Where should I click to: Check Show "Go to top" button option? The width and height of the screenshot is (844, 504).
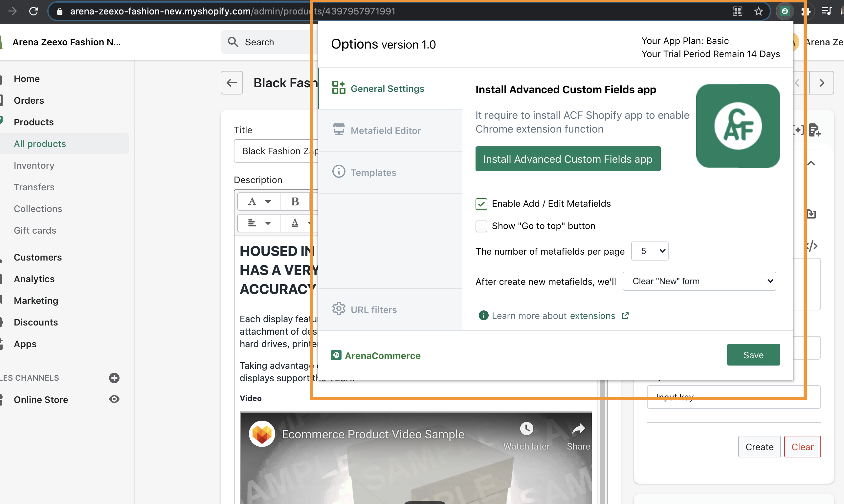point(481,226)
